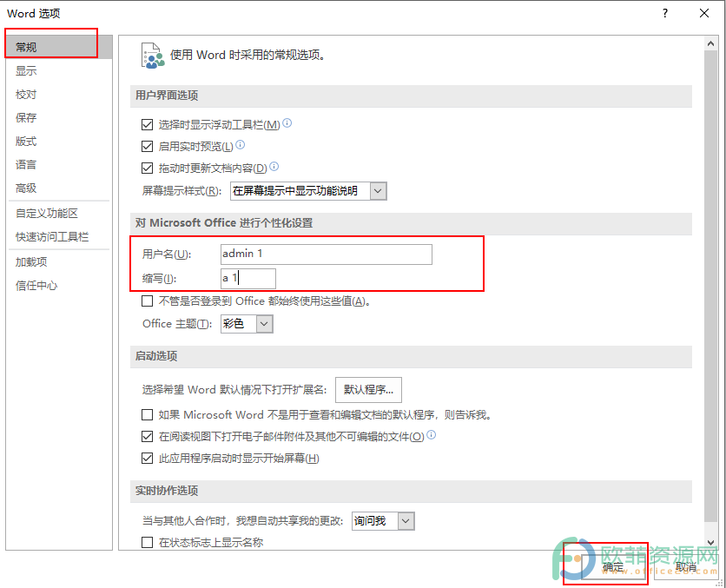Uncheck 拖动时更新文档内容
This screenshot has height=588, width=726.
148,168
